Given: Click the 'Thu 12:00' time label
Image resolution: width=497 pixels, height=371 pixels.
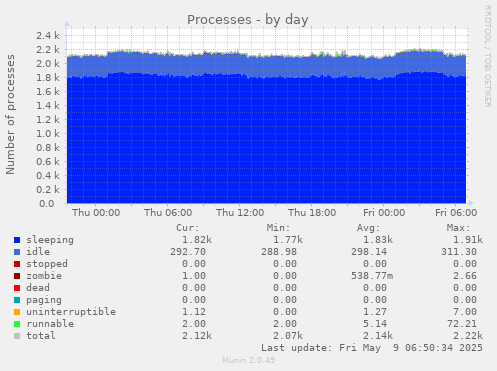Looking at the screenshot, I should pyautogui.click(x=240, y=213).
